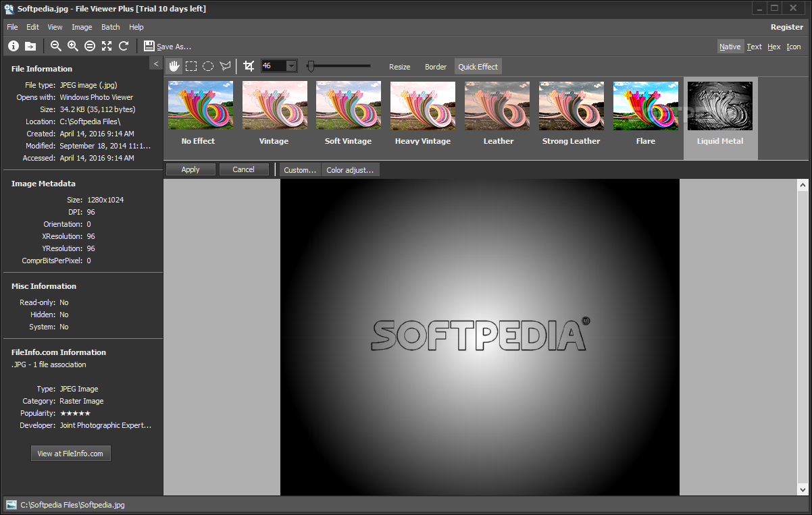Click the Custom... button

tap(300, 169)
